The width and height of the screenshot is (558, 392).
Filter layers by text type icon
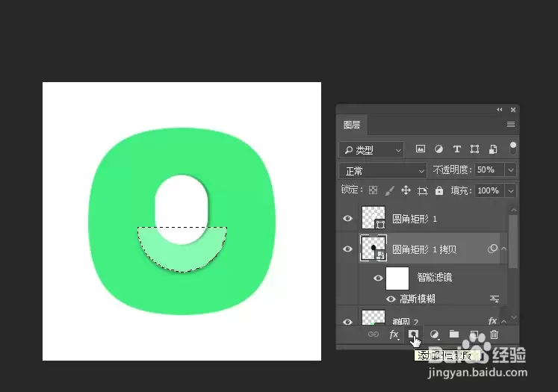[x=457, y=149]
